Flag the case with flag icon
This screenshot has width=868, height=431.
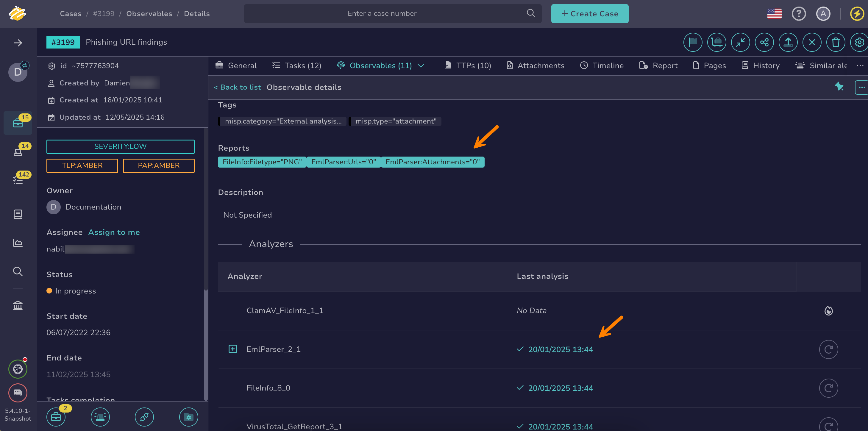pos(693,43)
